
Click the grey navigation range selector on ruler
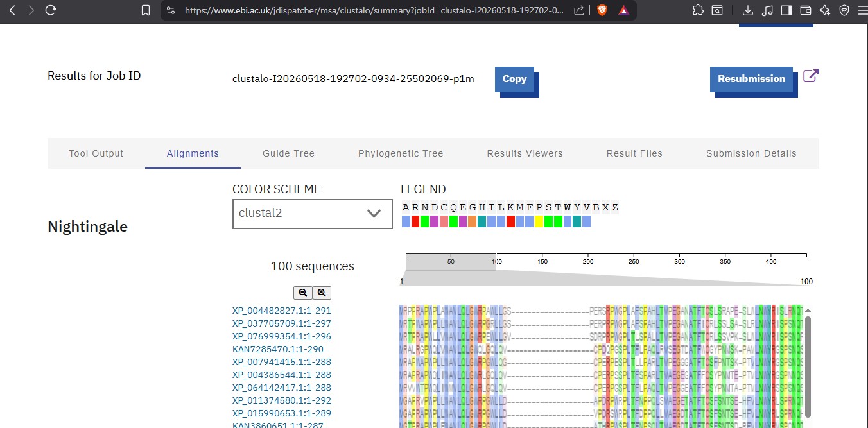pos(451,262)
